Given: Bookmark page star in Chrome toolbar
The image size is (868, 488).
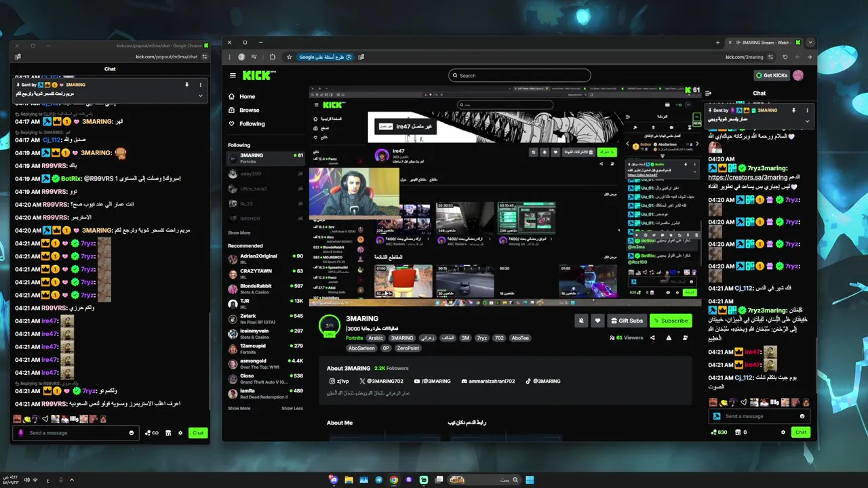Looking at the screenshot, I should tap(289, 57).
